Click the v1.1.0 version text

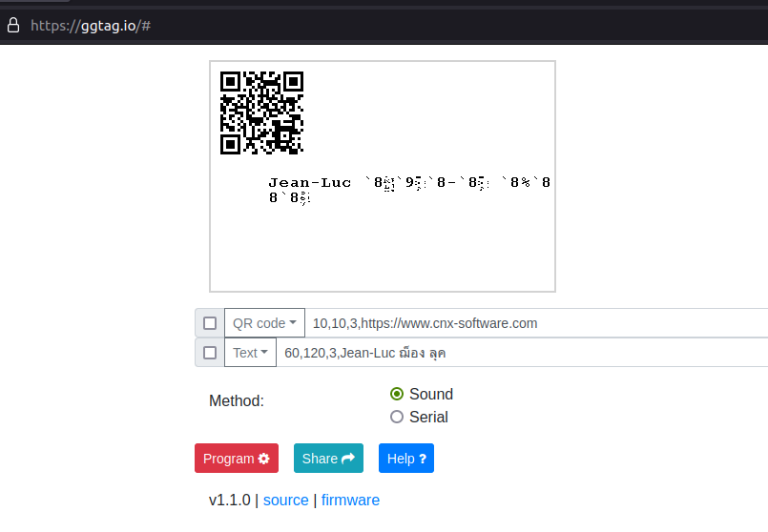click(230, 501)
